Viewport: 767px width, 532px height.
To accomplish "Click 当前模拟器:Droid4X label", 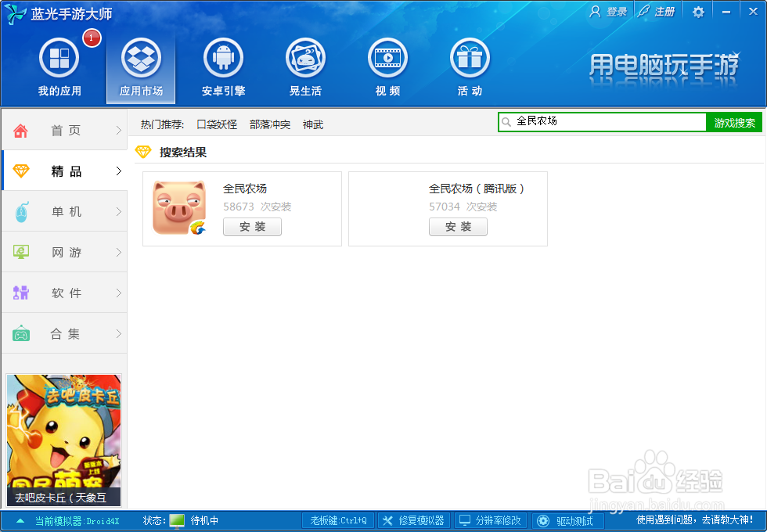I will pos(77,521).
